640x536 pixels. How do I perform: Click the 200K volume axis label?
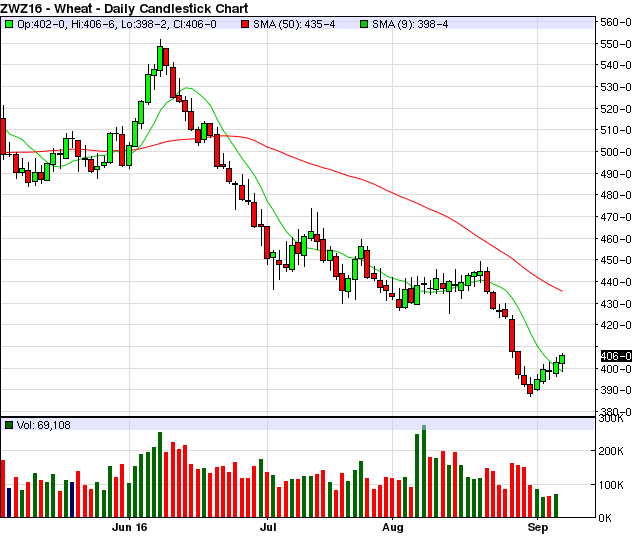coord(611,451)
